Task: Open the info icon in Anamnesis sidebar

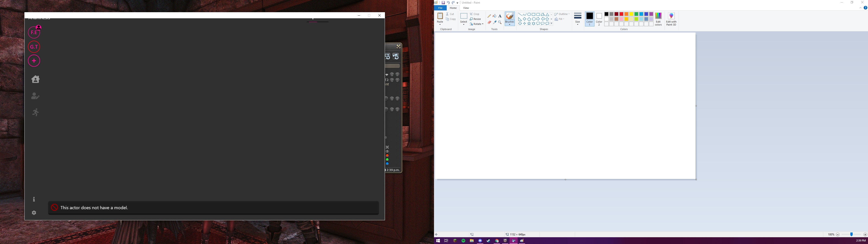Action: (x=34, y=199)
